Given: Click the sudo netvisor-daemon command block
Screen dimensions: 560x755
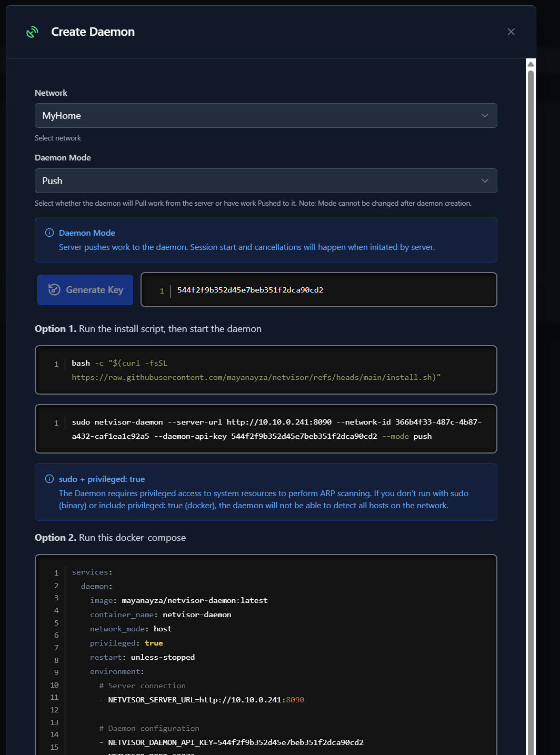Looking at the screenshot, I should tap(266, 429).
